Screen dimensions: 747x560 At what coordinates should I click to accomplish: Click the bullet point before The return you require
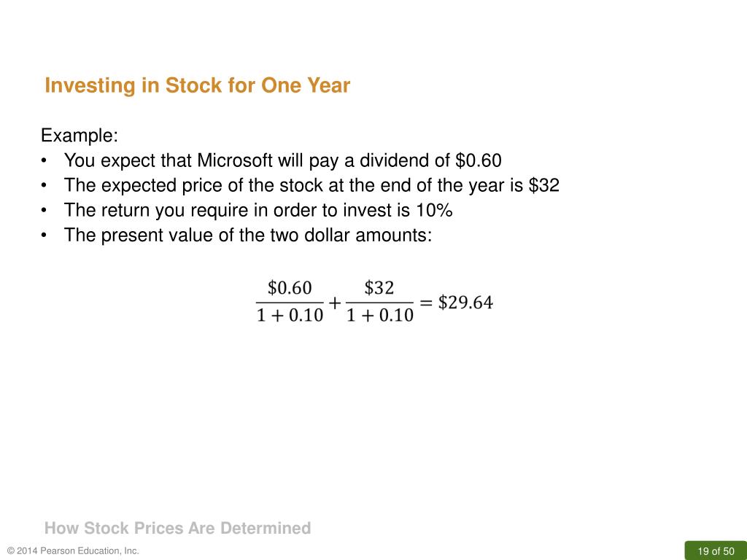coord(44,210)
